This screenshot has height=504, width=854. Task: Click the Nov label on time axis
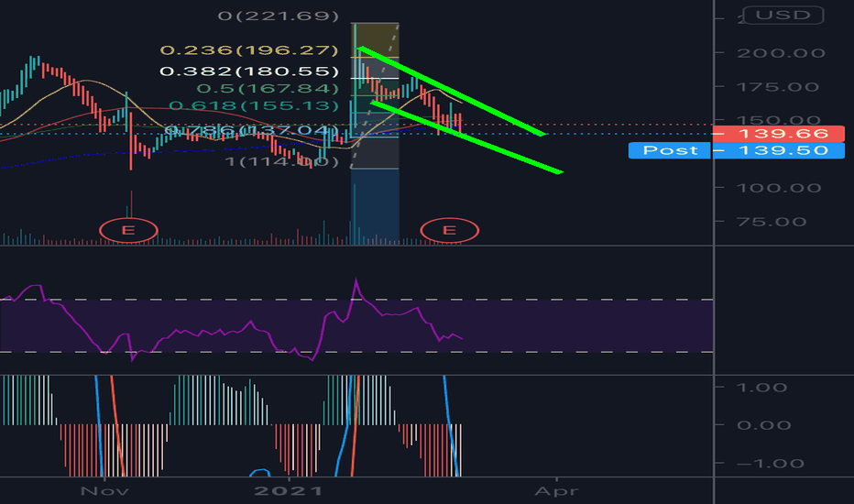click(104, 491)
